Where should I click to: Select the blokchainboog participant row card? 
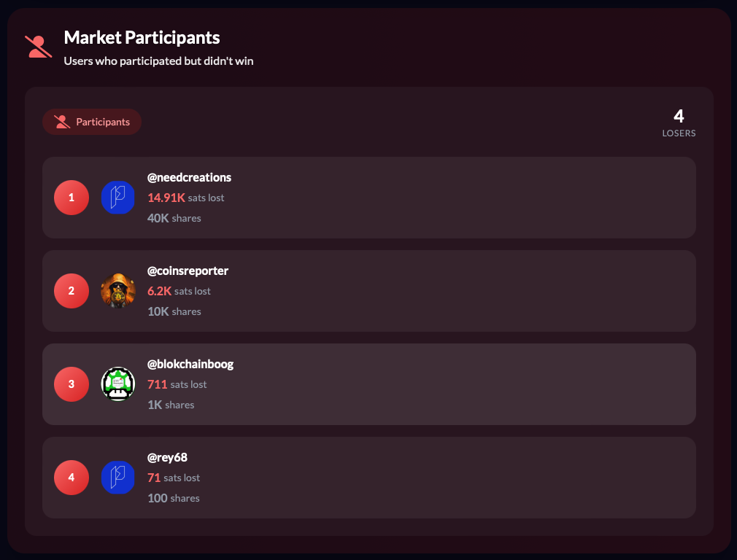369,384
